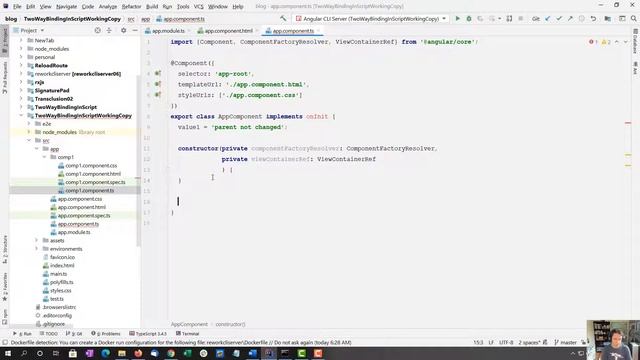
Task: Open the Structure side tool window
Action: (5, 249)
